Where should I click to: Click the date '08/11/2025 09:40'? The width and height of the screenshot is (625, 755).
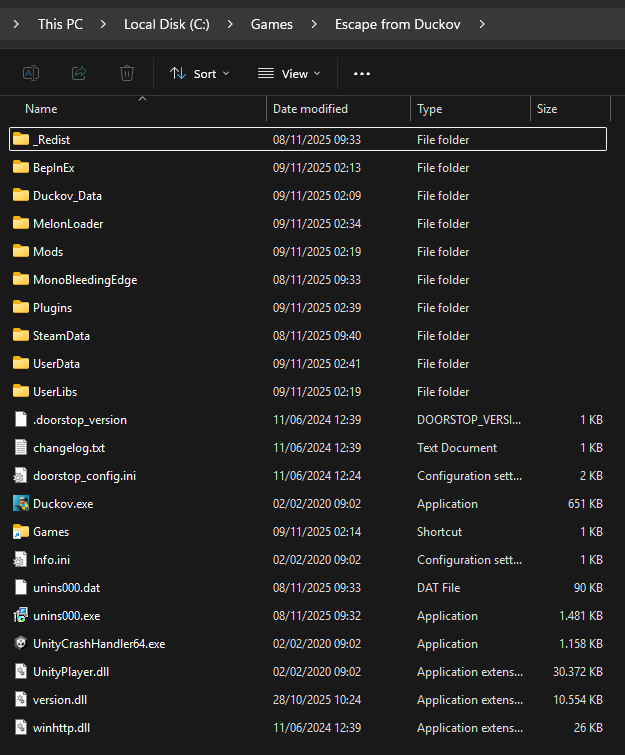click(317, 336)
